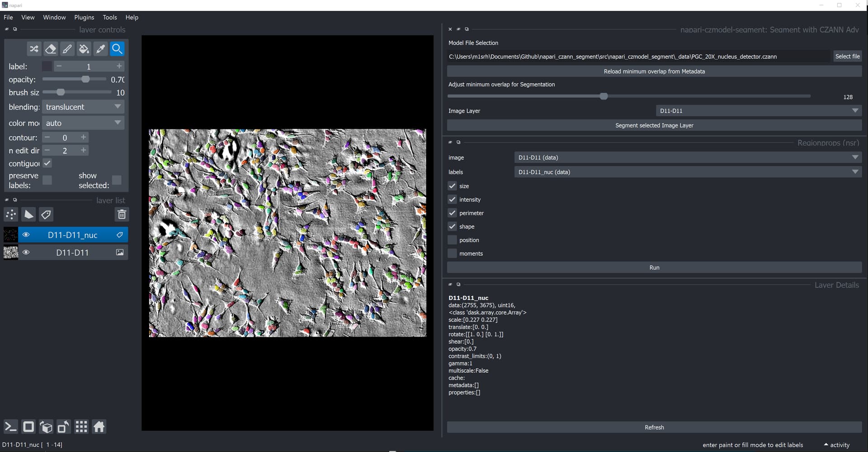Click Segment selected Image Layer button

(654, 125)
